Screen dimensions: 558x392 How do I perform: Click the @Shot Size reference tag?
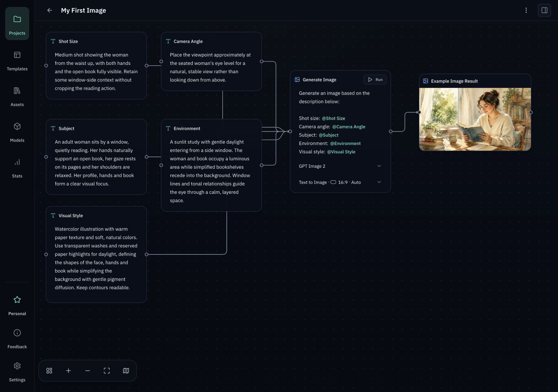click(333, 118)
